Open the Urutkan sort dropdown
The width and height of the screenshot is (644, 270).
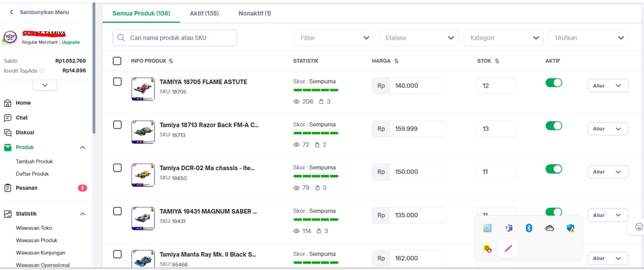[588, 38]
